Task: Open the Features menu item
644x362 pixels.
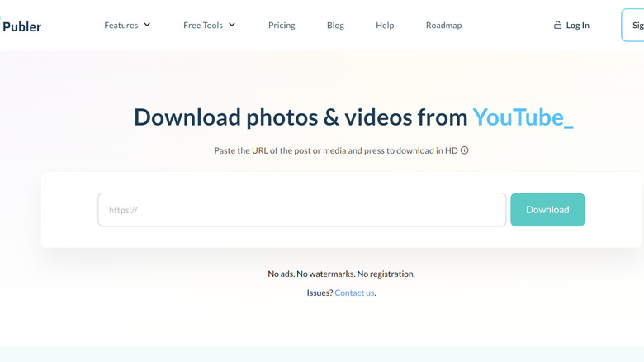Action: (x=121, y=26)
